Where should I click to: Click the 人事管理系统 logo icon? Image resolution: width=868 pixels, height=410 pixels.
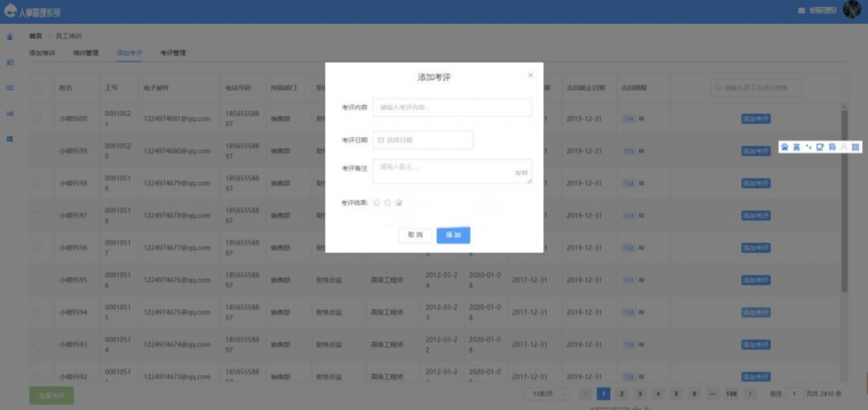[x=10, y=10]
